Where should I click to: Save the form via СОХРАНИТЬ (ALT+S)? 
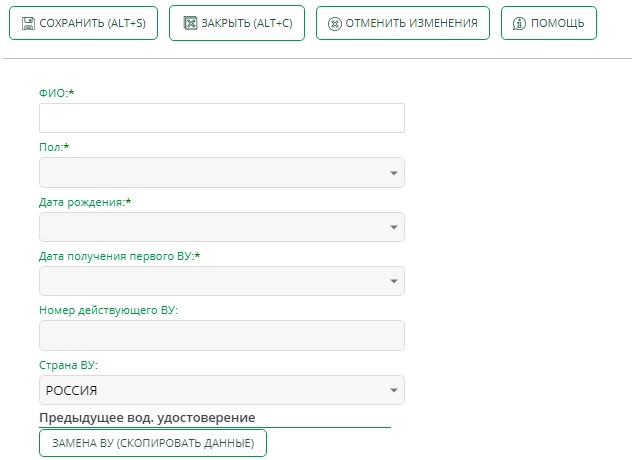click(x=83, y=23)
